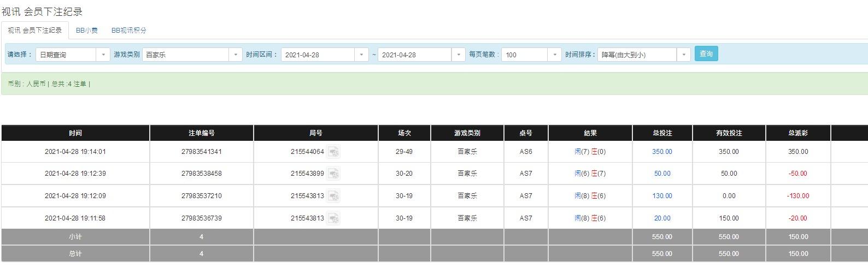Click the 注单编号 column header
Screen dimensions: 868x268
tap(202, 133)
